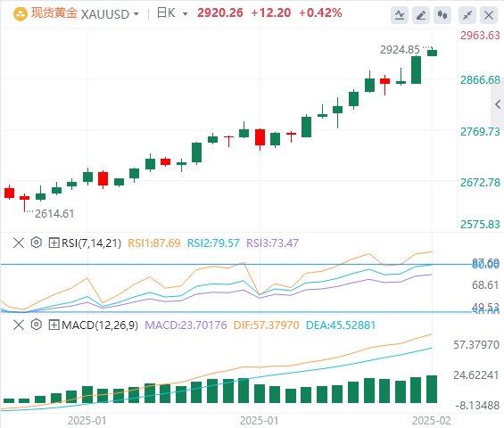Click price axis value 2672.78
Viewport: 504px width, 428px height.
480,183
